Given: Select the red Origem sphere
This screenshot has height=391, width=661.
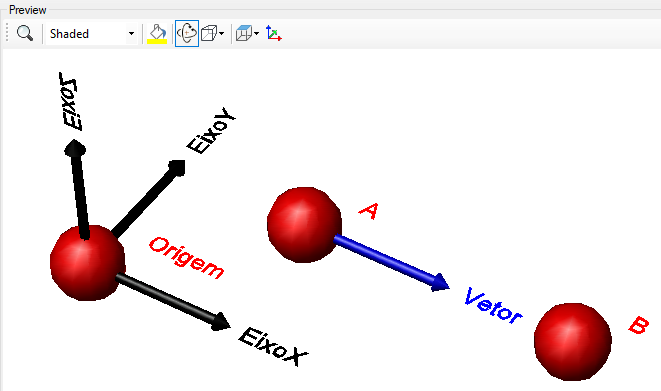Looking at the screenshot, I should tap(87, 262).
